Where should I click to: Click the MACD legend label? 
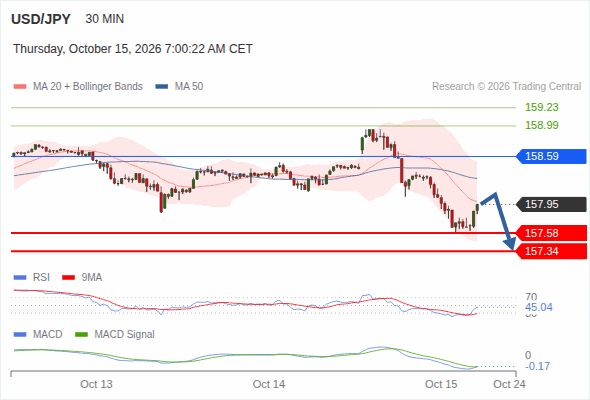47,335
